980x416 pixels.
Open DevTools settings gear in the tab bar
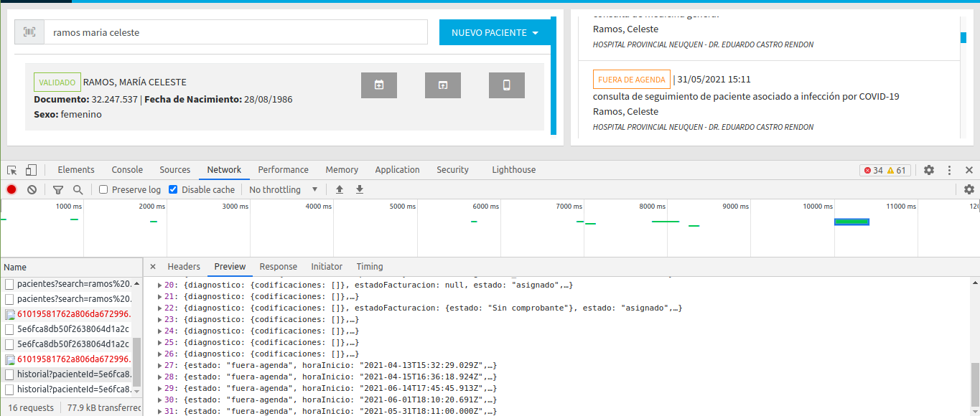pyautogui.click(x=929, y=170)
